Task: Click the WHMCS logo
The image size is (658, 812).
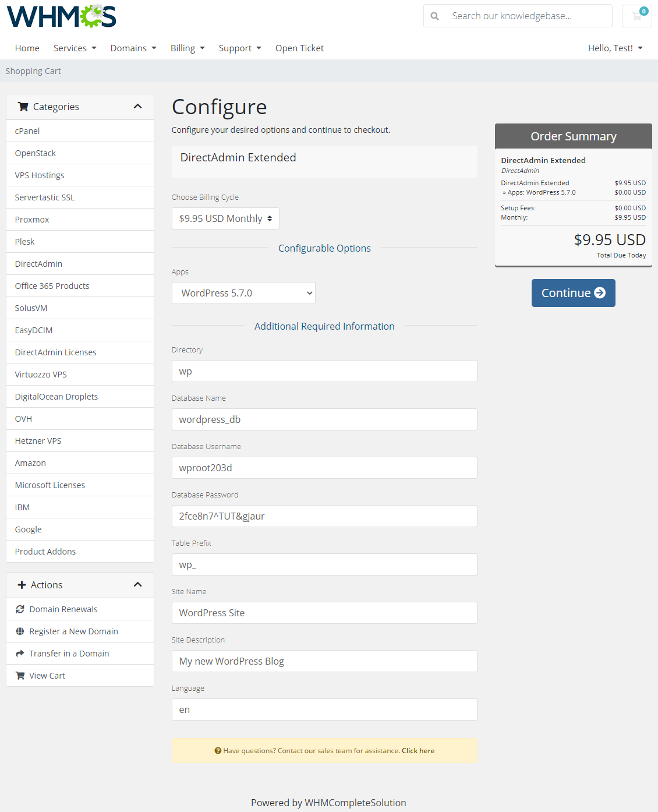Action: 61,16
